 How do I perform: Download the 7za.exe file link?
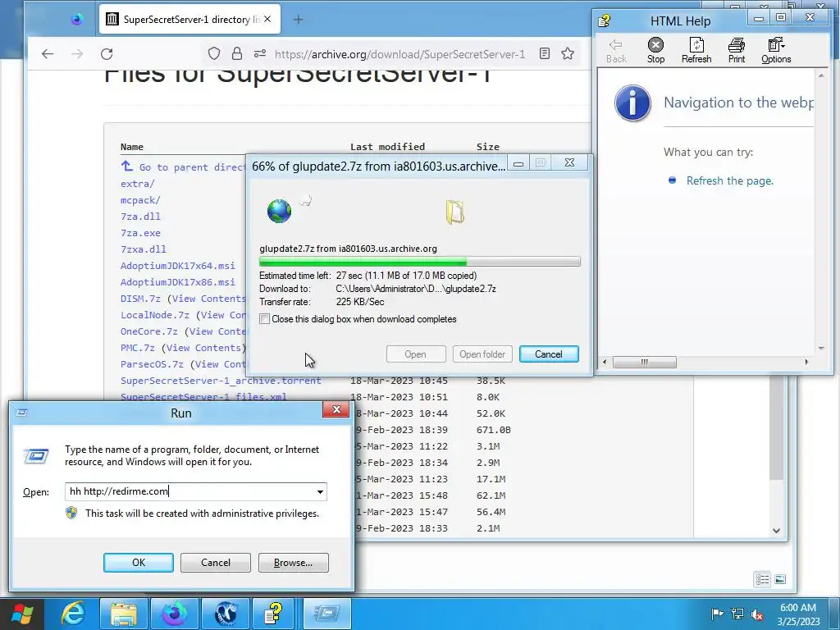[140, 233]
